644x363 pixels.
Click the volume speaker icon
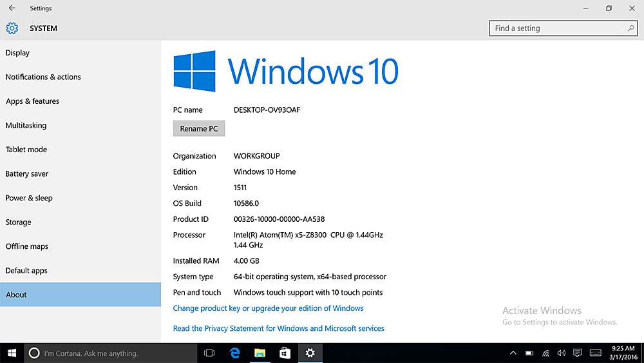[x=562, y=353]
